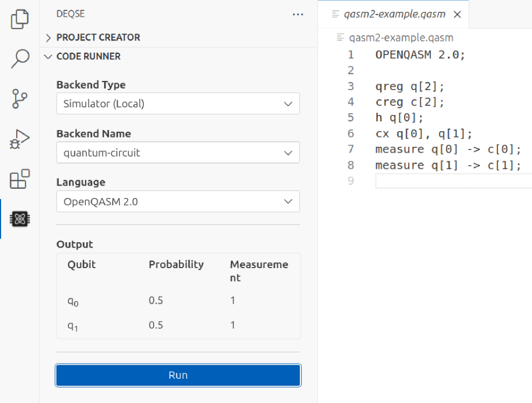Open Run and Debug icon
Image resolution: width=532 pixels, height=403 pixels.
coord(19,139)
